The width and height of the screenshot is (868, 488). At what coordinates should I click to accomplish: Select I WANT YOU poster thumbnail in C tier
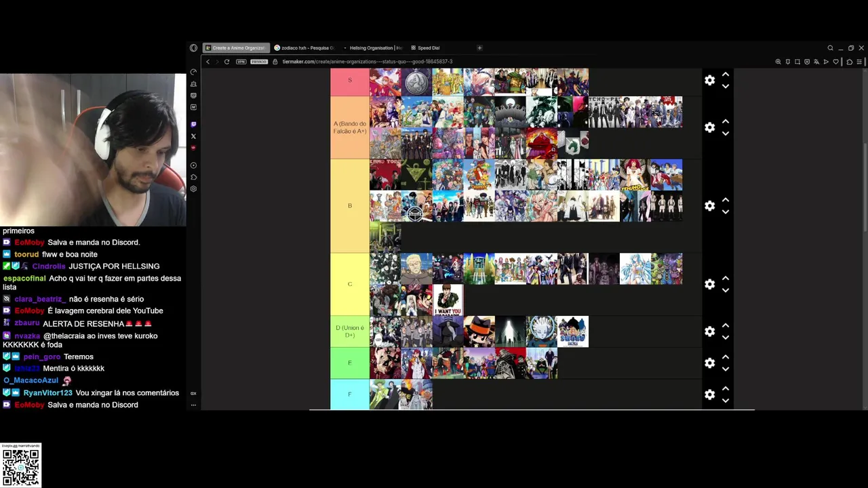coord(448,300)
